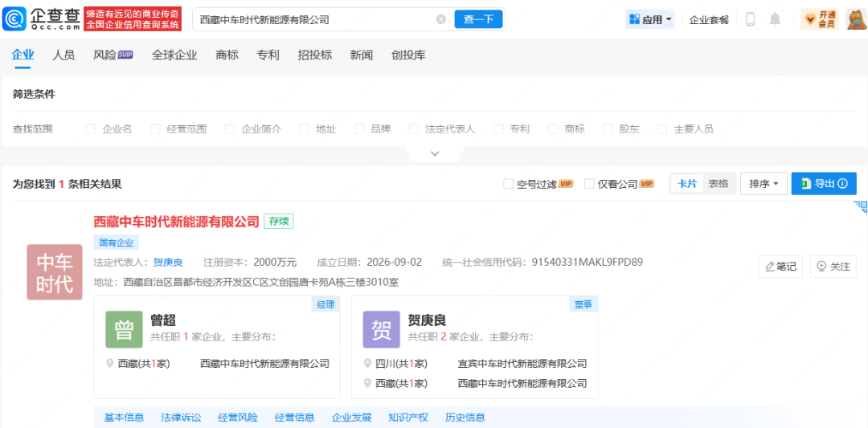Screen dimensions: 868x428
Task: Open the 知识产权 section tab
Action: click(x=408, y=418)
